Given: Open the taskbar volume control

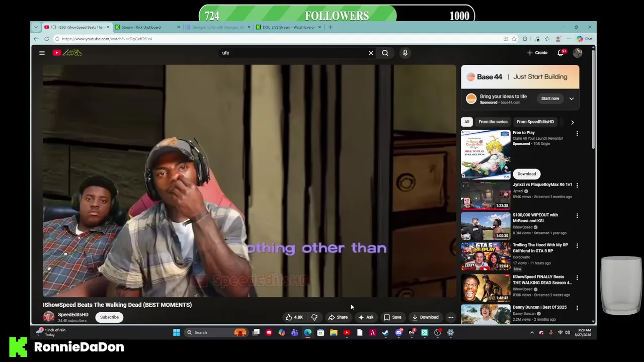Looking at the screenshot, I should pos(568,332).
